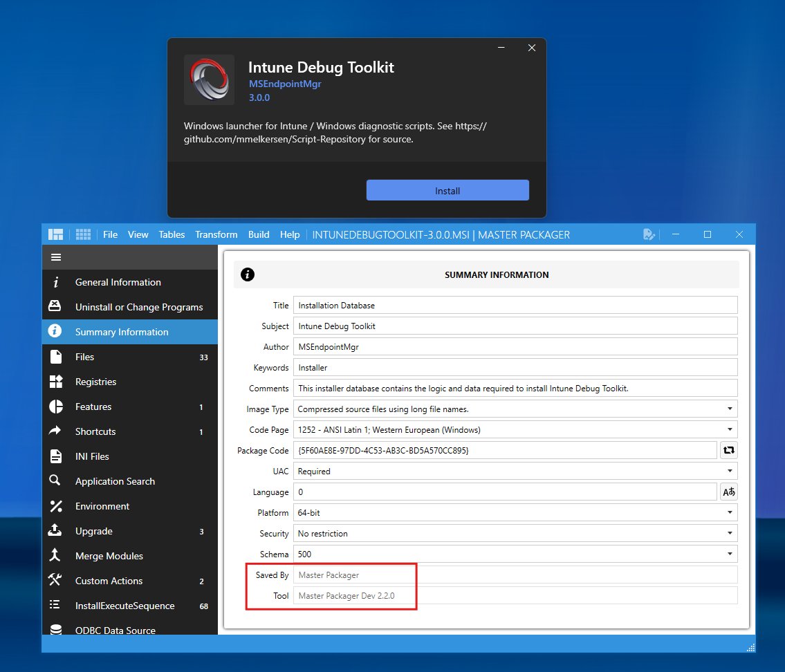Open the File menu
The height and width of the screenshot is (672, 785).
point(110,234)
